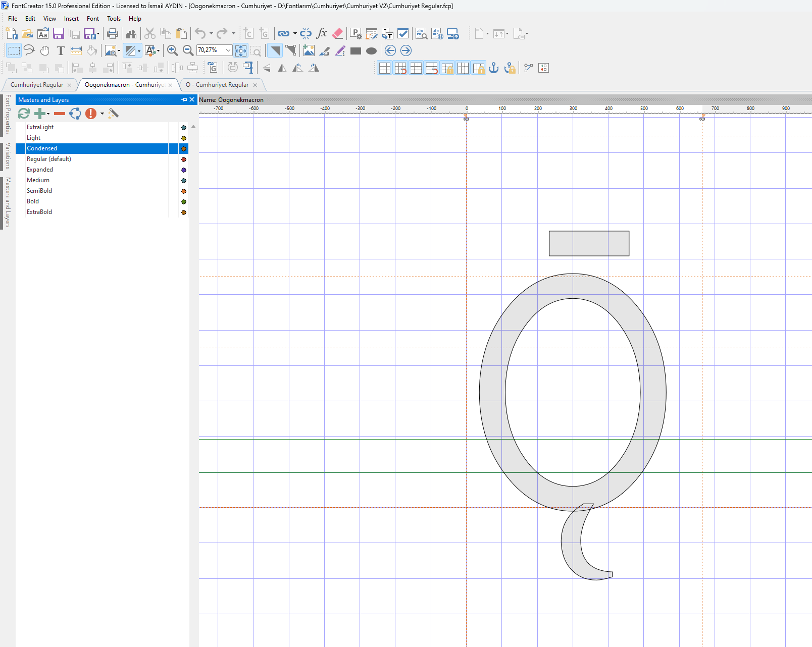Viewport: 812px width, 647px height.
Task: Draw an ellipse contour tool
Action: pyautogui.click(x=372, y=51)
